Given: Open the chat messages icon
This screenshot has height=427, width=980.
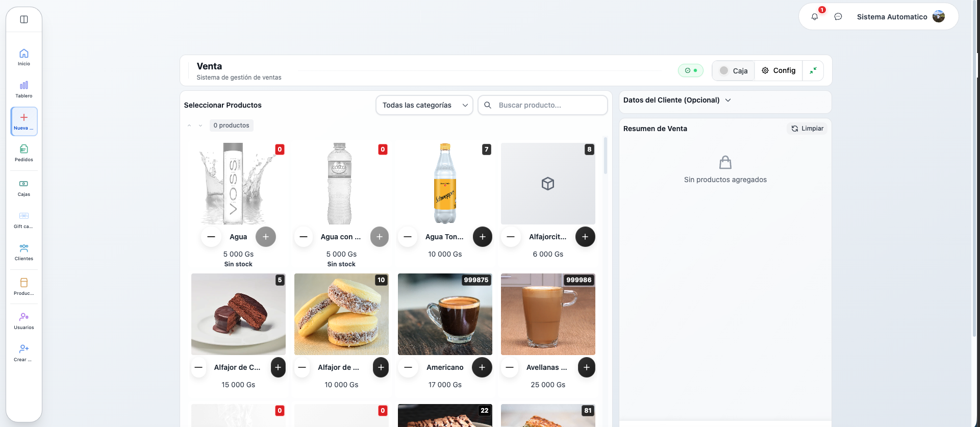Looking at the screenshot, I should [838, 17].
